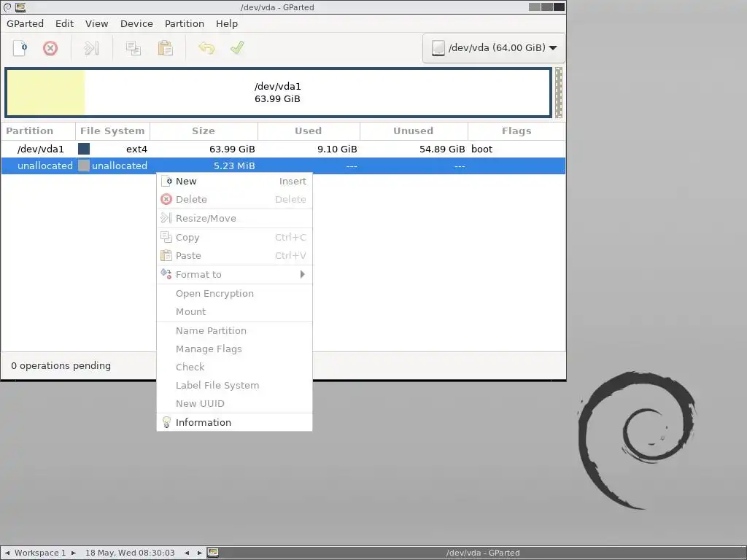747x560 pixels.
Task: Choose New in the context menu
Action: coord(234,181)
